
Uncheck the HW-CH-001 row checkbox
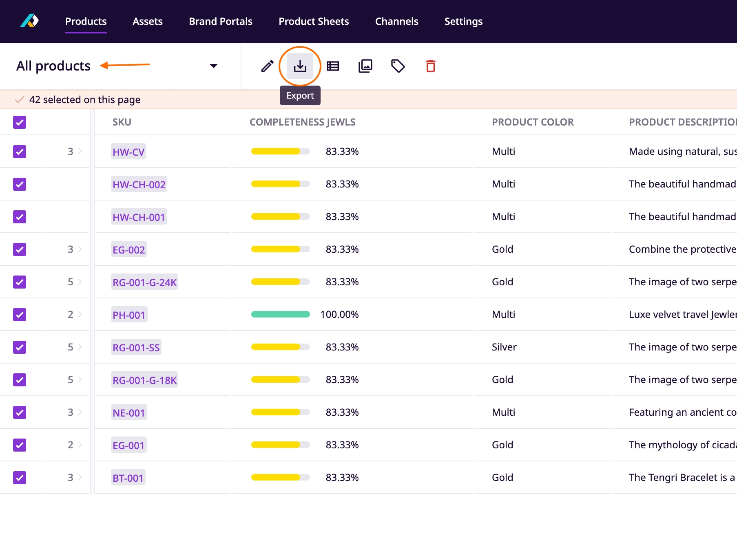pyautogui.click(x=20, y=217)
